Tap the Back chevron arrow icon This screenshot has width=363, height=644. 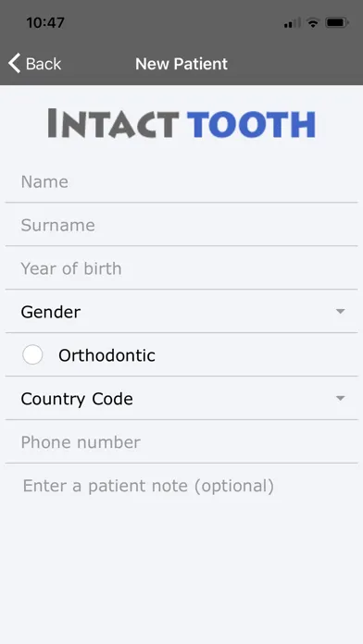click(x=15, y=64)
